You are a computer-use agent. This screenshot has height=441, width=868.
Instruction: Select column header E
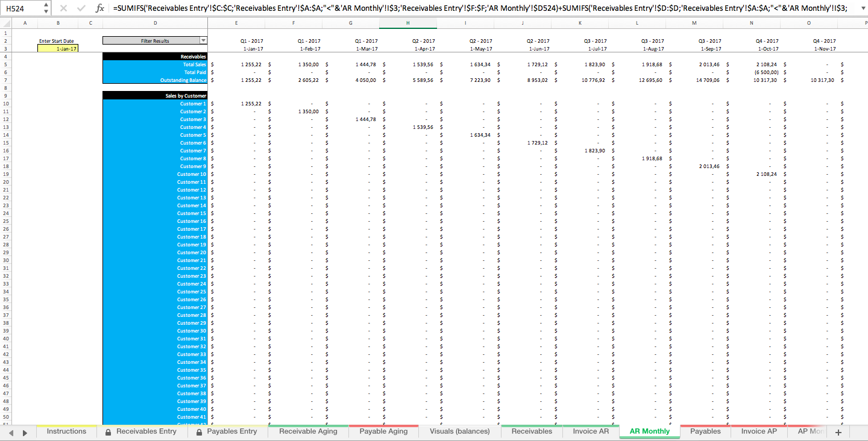pos(236,23)
